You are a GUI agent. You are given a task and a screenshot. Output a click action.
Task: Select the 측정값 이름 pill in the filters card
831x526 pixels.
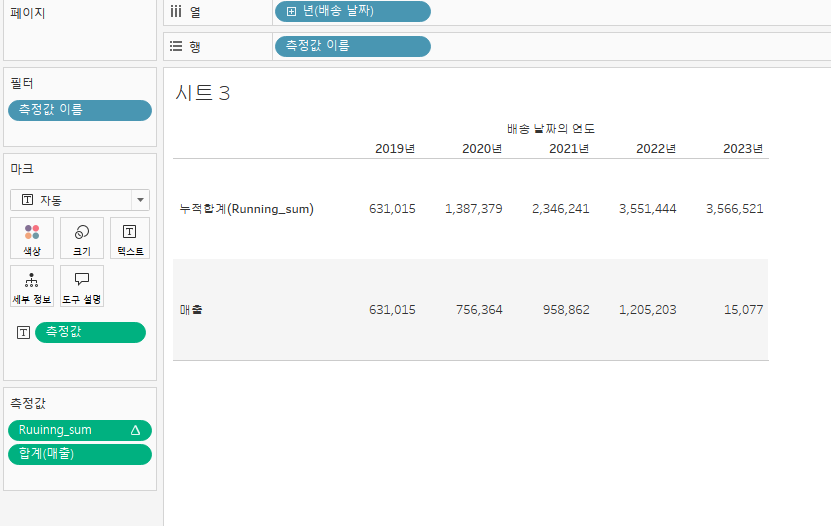(80, 110)
